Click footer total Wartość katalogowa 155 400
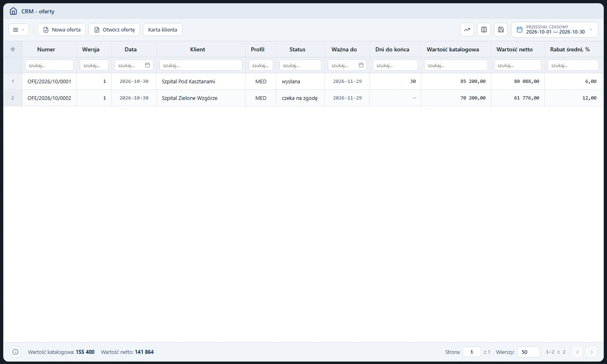The height and width of the screenshot is (364, 607). (61, 352)
